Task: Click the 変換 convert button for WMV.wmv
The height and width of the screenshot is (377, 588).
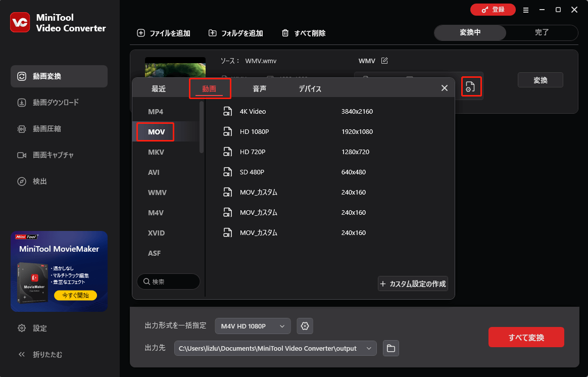Action: pyautogui.click(x=541, y=80)
